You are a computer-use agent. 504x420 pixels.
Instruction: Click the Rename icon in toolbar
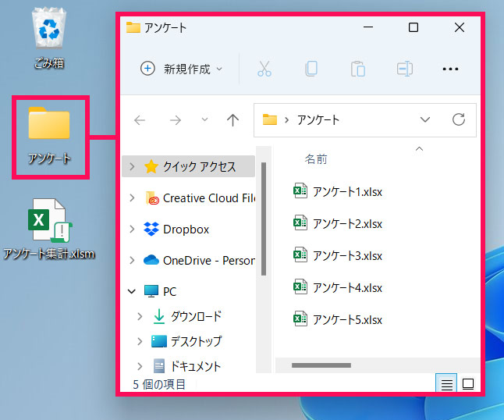point(404,69)
